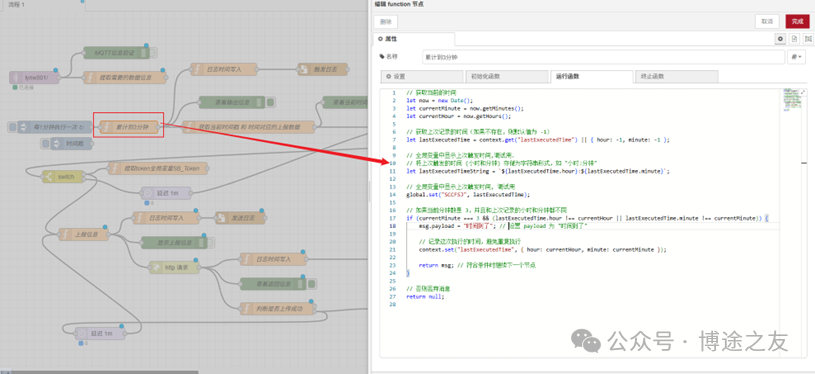Open the 流程 1 flow tab

[43, 4]
